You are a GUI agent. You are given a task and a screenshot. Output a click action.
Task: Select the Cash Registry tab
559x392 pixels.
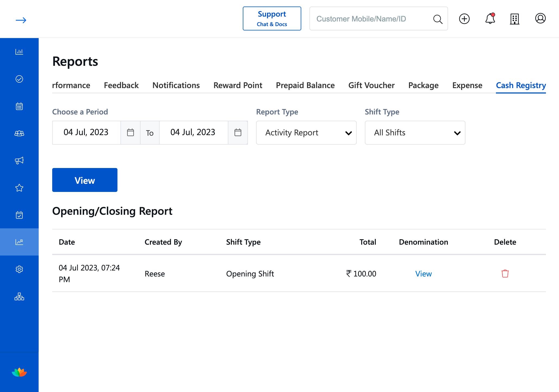(521, 85)
